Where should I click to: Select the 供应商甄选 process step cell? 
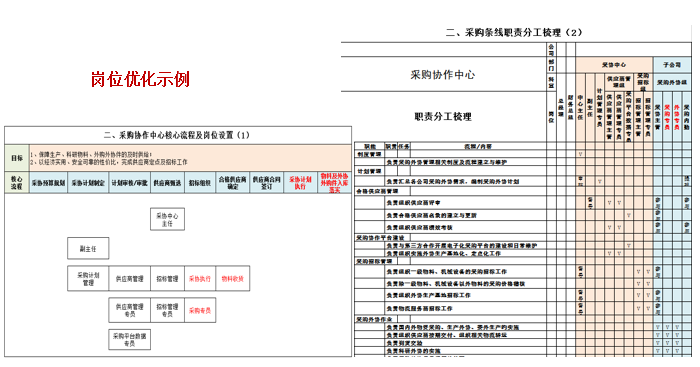pos(167,182)
